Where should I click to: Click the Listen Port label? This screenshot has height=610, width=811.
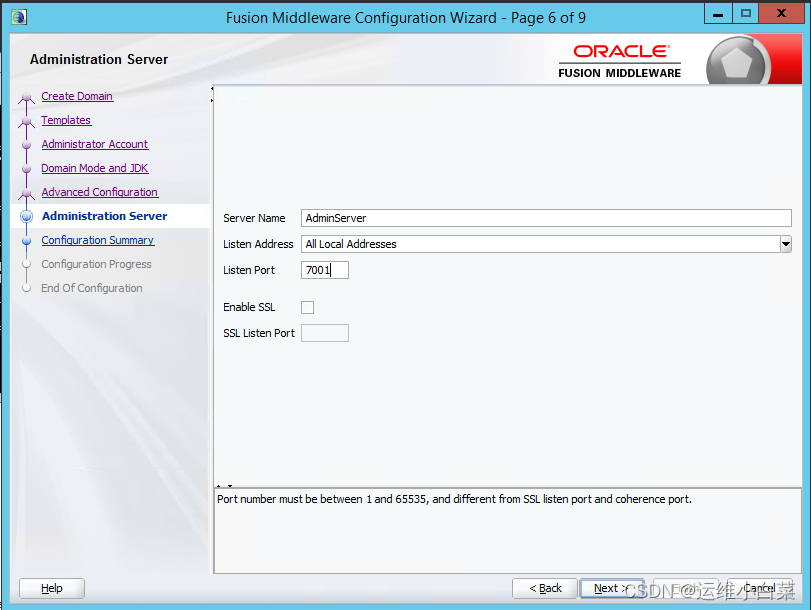(249, 270)
